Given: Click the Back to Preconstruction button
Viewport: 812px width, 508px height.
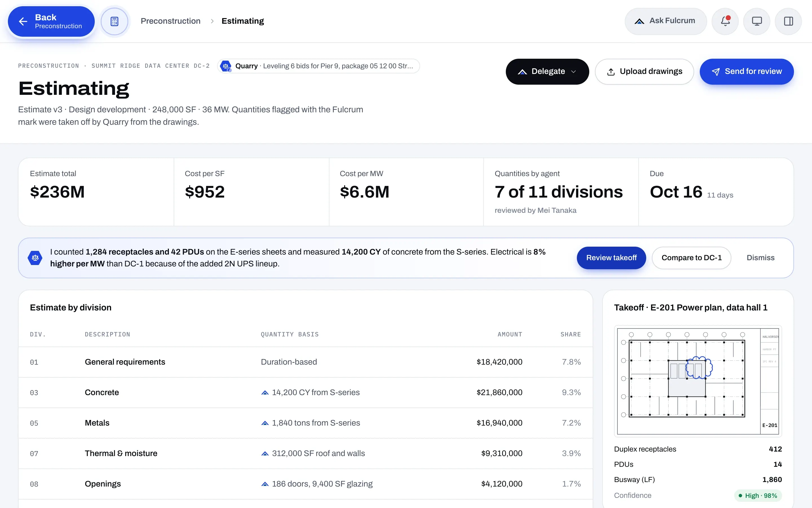Looking at the screenshot, I should coord(51,21).
